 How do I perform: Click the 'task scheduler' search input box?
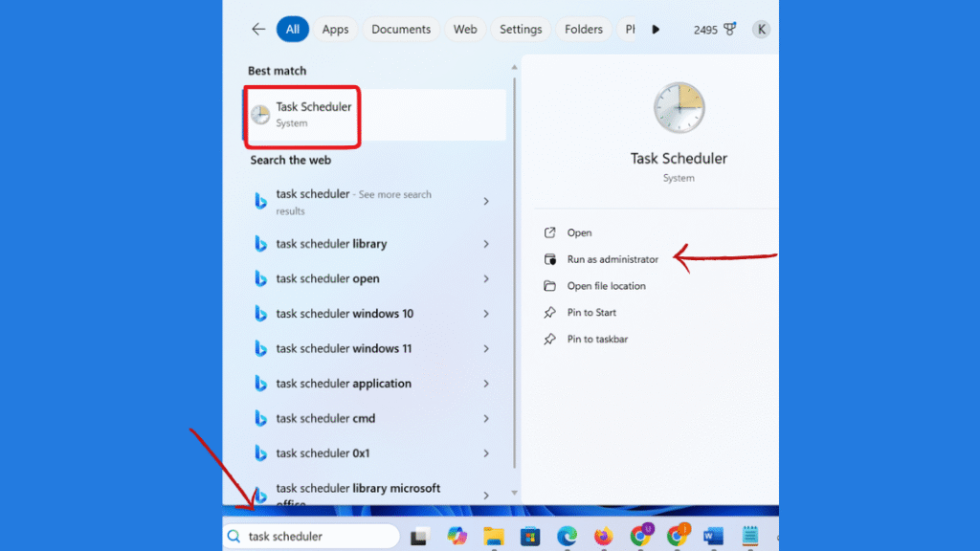(x=311, y=536)
